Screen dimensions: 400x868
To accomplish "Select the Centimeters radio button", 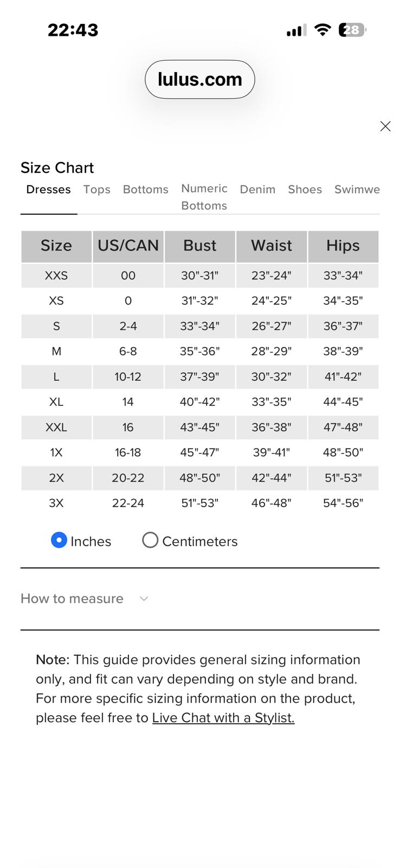I will tap(150, 540).
